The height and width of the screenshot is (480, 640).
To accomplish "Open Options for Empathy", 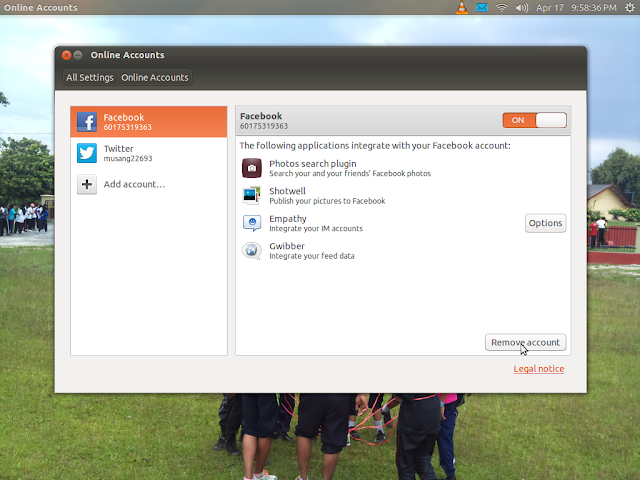I will coord(545,223).
